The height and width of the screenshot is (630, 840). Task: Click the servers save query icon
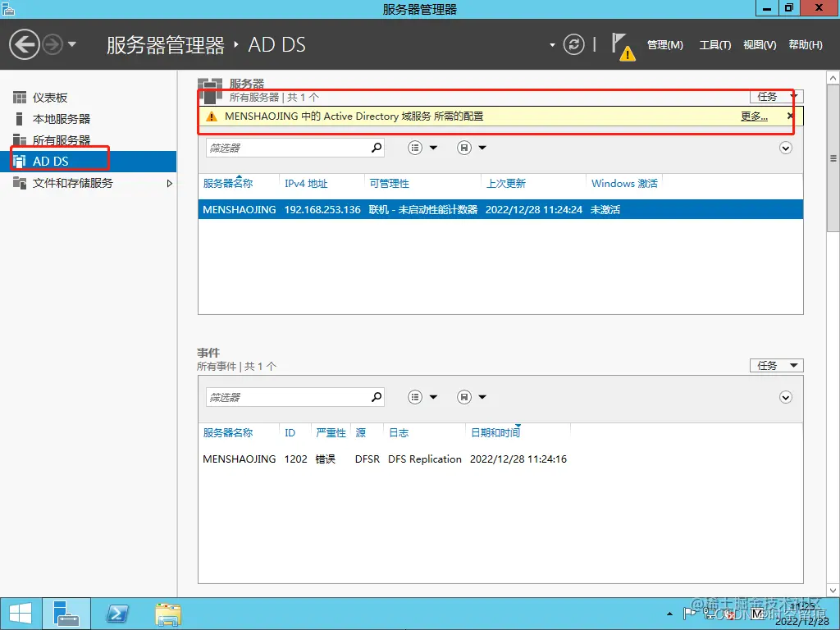point(464,148)
